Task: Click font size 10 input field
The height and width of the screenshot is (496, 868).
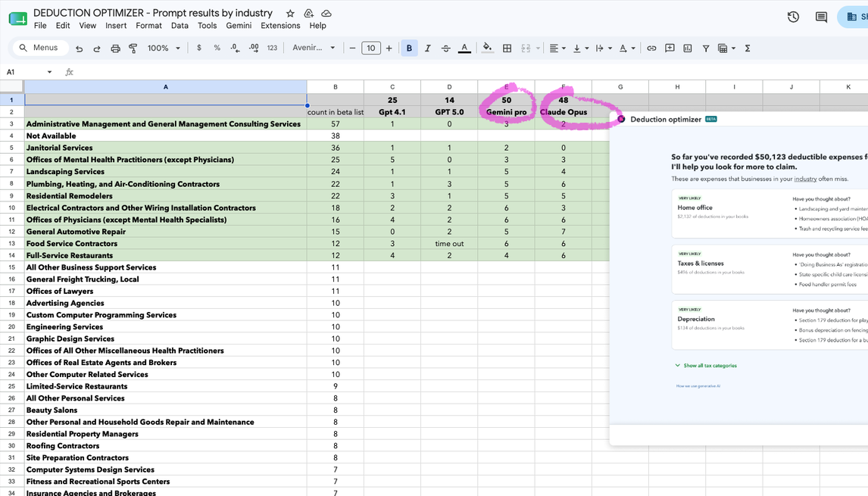Action: (371, 48)
